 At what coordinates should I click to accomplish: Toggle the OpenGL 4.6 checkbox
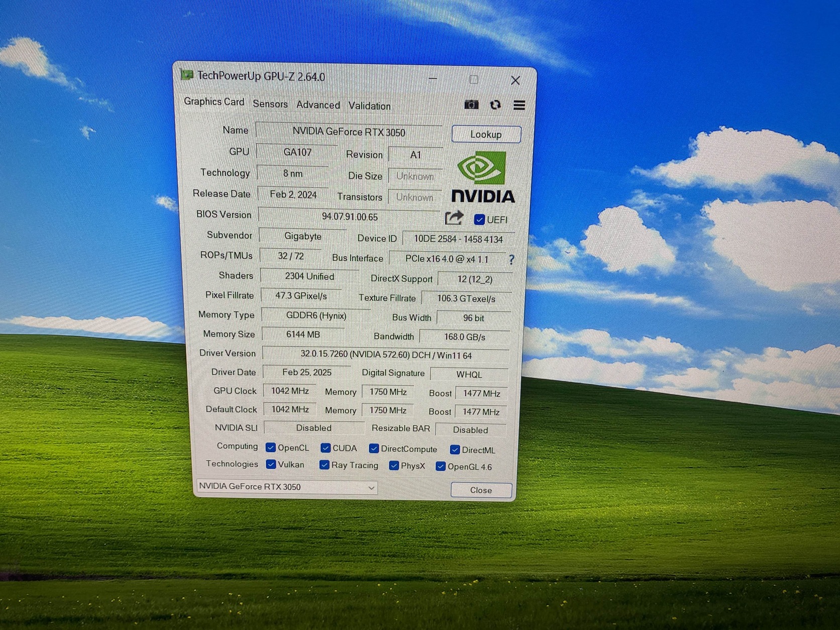pyautogui.click(x=441, y=466)
